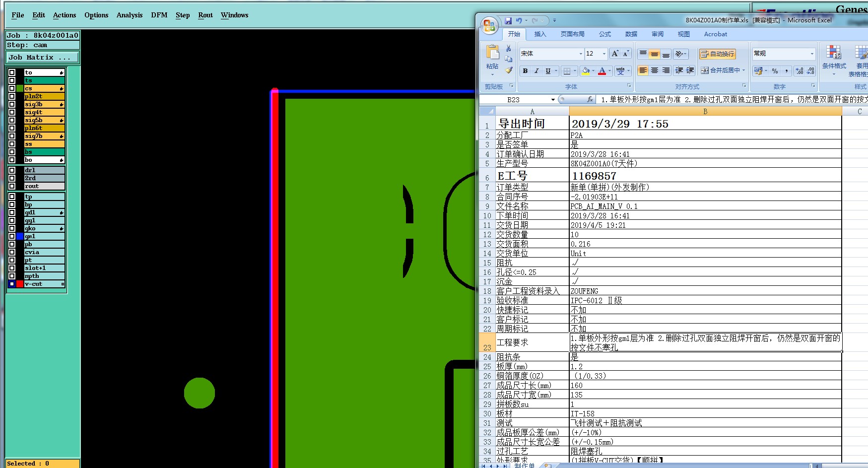Decrease font size with the small A
868x468 pixels.
coord(626,54)
